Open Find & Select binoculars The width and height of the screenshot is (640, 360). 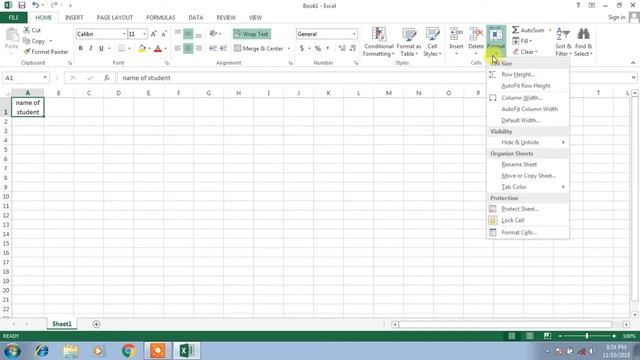tap(583, 42)
